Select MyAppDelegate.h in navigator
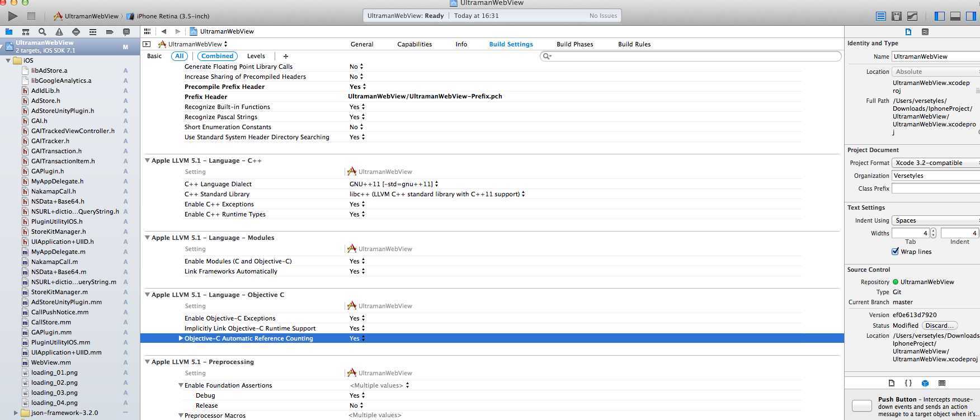The height and width of the screenshot is (420, 980). 57,181
